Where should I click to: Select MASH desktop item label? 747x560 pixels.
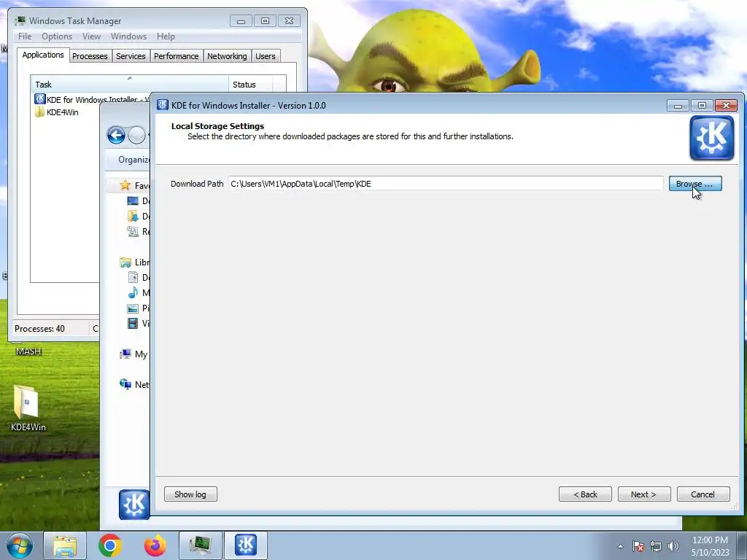28,351
